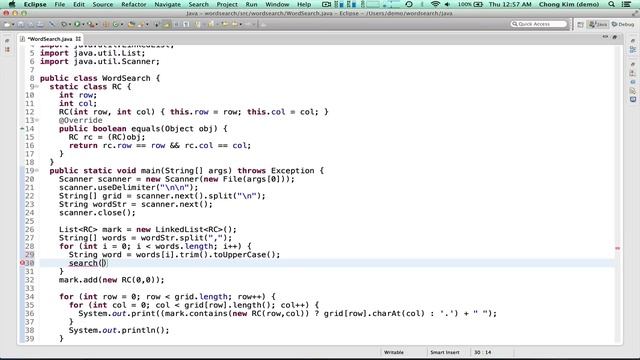Collapse the main method fold at line 19
Viewport: 640px width, 360px height.
pyautogui.click(x=37, y=171)
